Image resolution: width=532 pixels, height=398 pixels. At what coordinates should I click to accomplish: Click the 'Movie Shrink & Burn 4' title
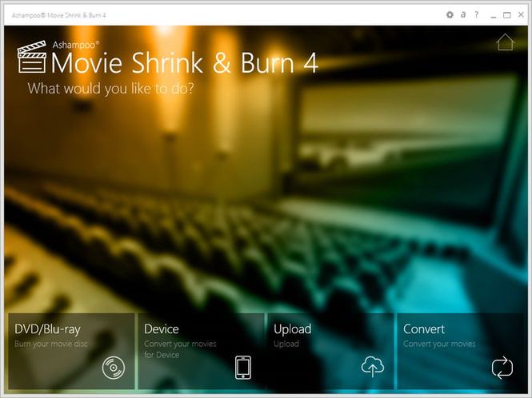[x=184, y=62]
